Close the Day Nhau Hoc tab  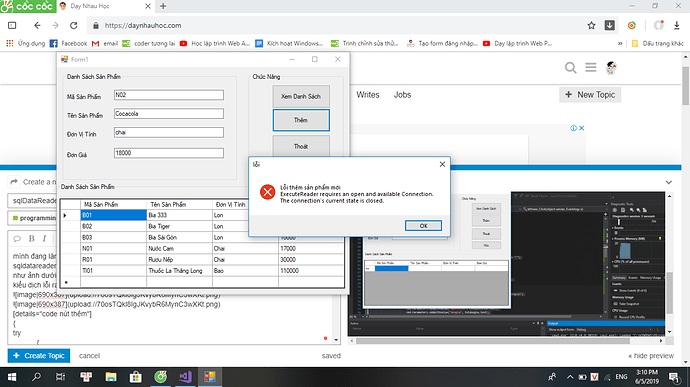click(148, 6)
